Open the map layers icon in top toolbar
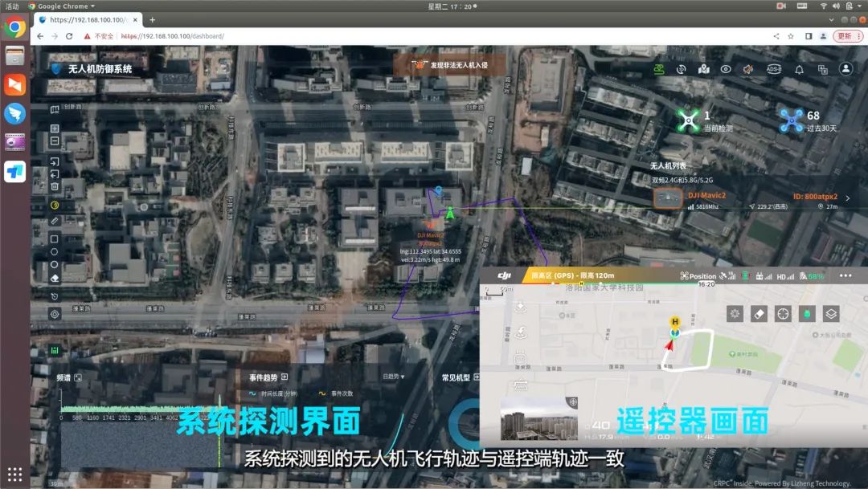868x489 pixels. (x=704, y=69)
